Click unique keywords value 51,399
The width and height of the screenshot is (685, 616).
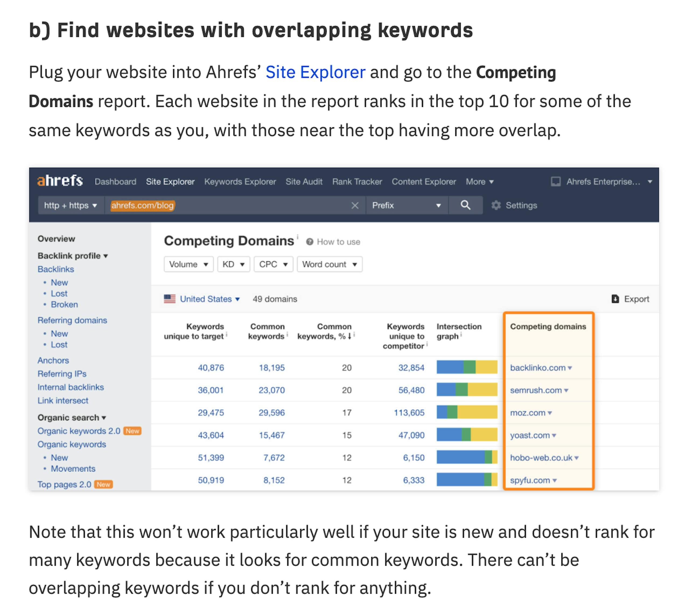(211, 458)
